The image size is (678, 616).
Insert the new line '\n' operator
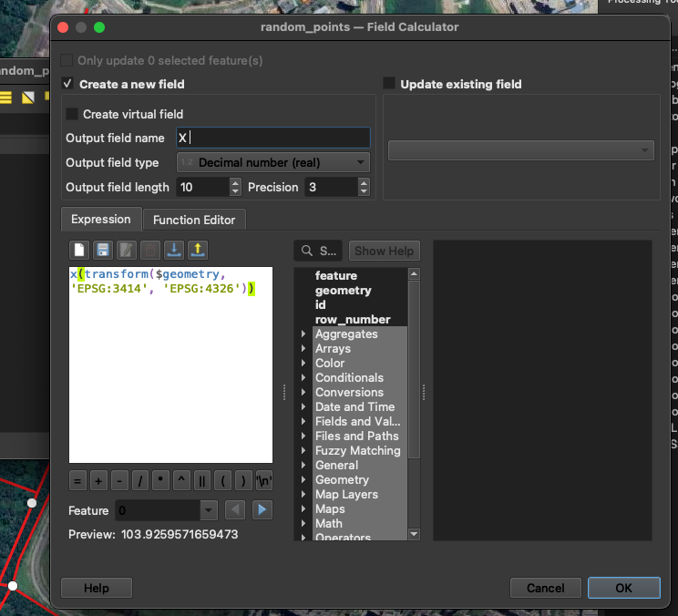tap(263, 480)
